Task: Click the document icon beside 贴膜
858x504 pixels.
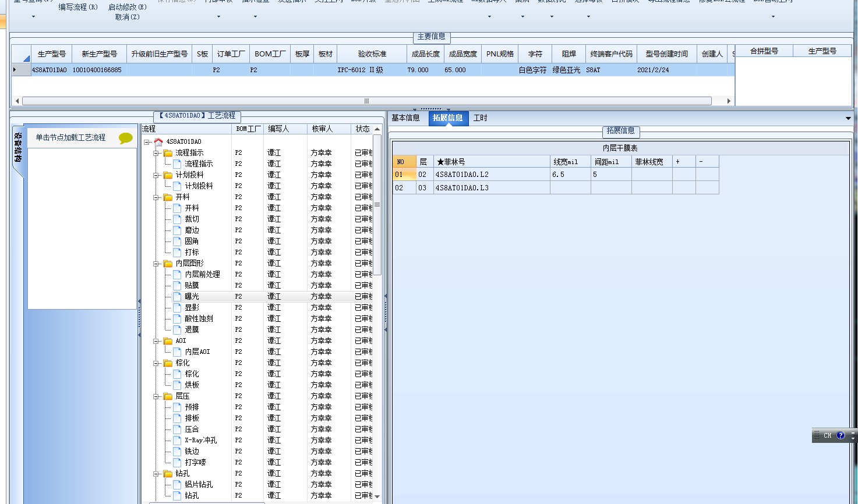Action: 177,286
